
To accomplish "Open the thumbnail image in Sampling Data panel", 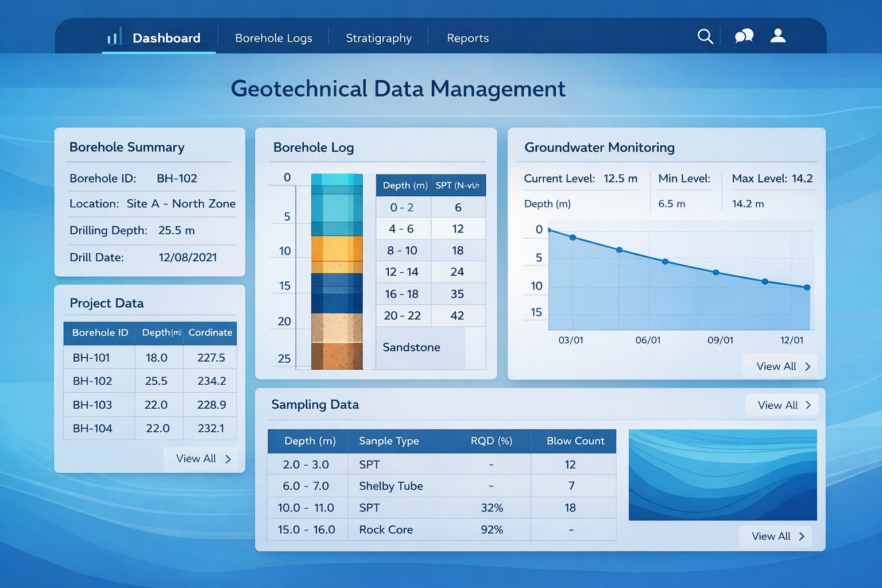I will click(x=723, y=475).
